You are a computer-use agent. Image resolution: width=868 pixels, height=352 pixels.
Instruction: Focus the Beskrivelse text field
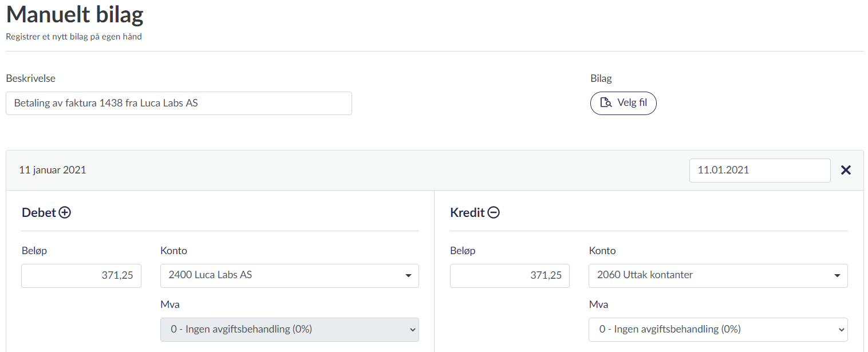(179, 104)
